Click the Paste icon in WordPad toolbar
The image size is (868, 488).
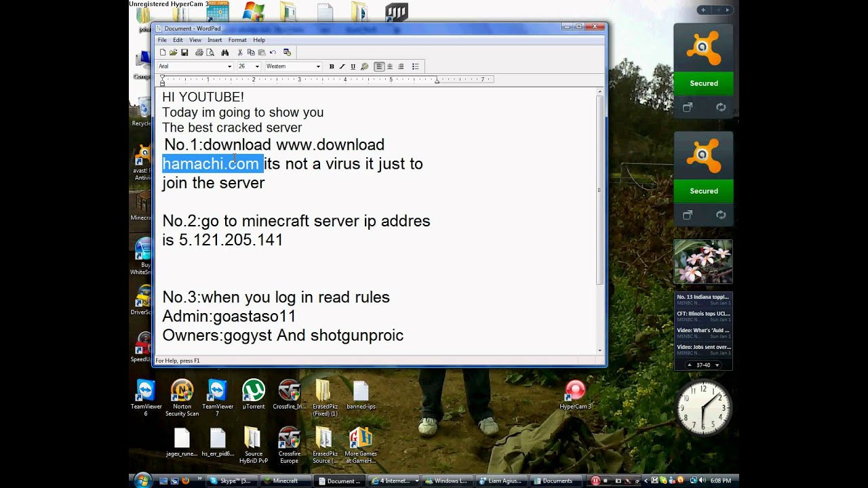point(262,52)
